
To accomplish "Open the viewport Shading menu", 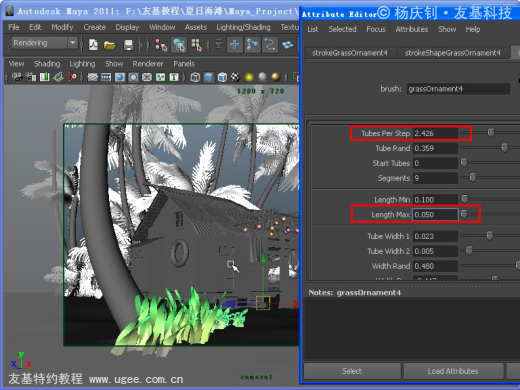I will pyautogui.click(x=47, y=64).
